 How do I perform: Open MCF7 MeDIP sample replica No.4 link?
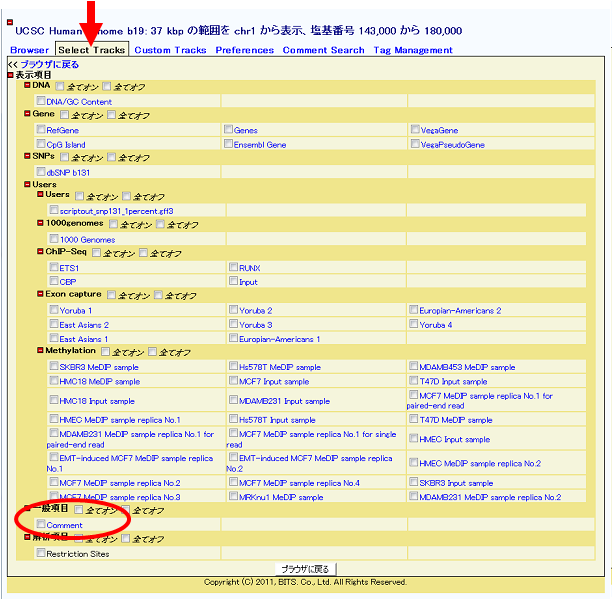click(x=299, y=483)
